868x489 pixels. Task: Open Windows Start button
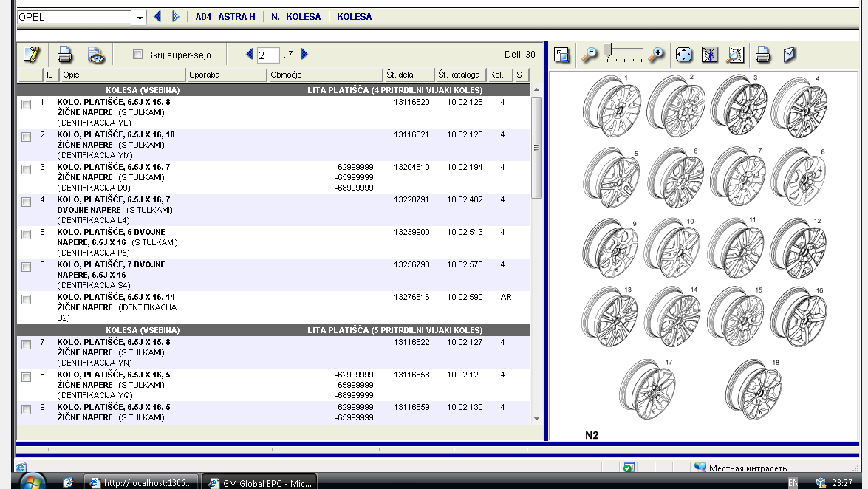[x=32, y=482]
